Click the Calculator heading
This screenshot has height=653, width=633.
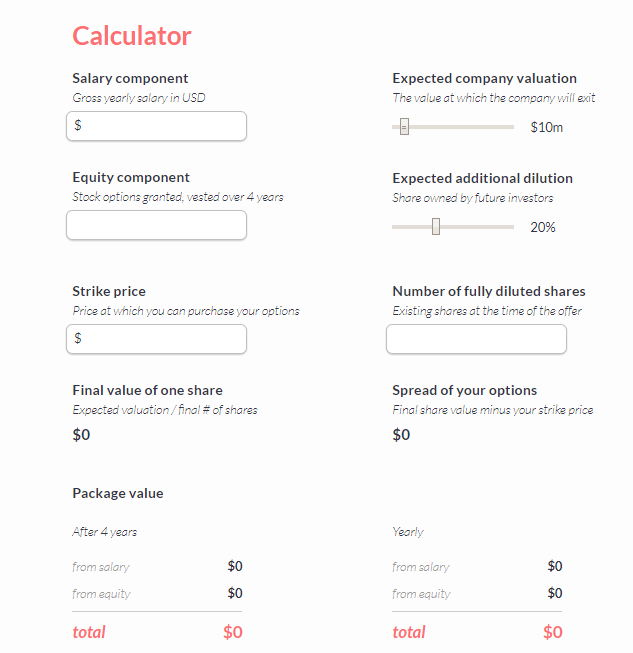coord(131,36)
